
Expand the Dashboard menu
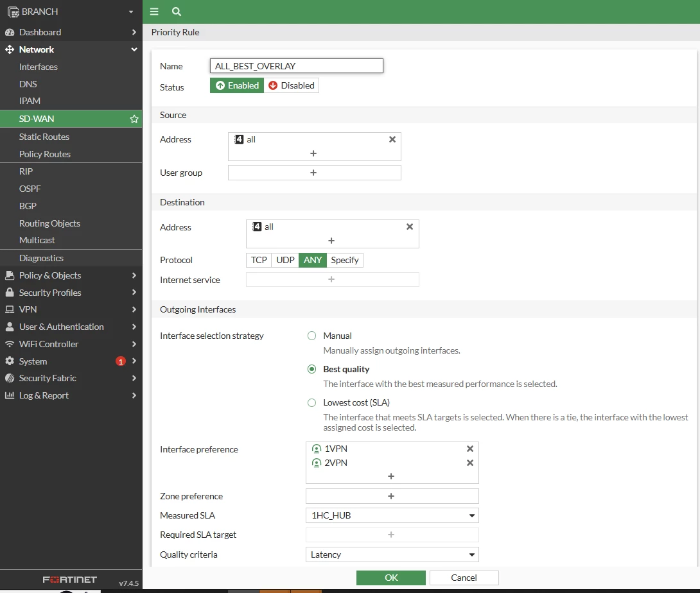tap(134, 32)
